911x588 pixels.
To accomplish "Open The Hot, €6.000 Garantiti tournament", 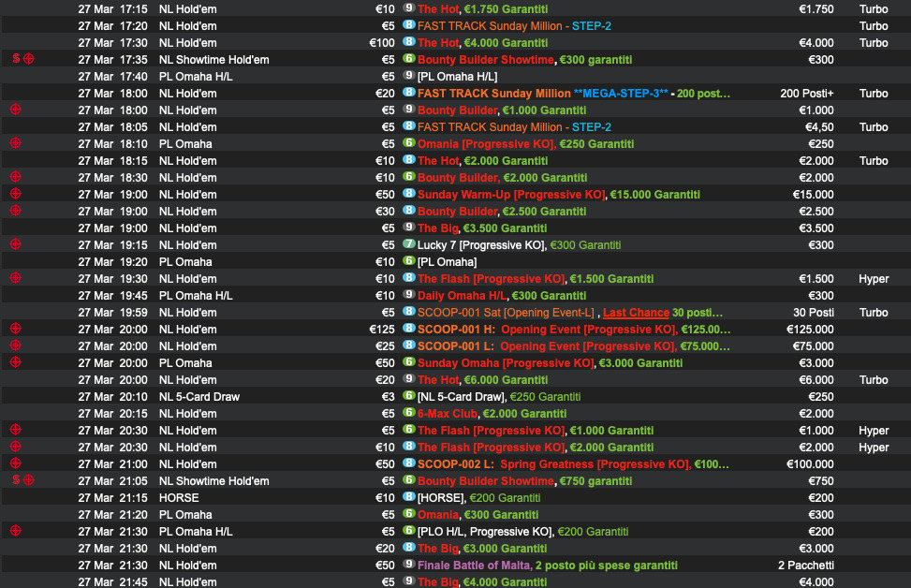I will click(482, 380).
